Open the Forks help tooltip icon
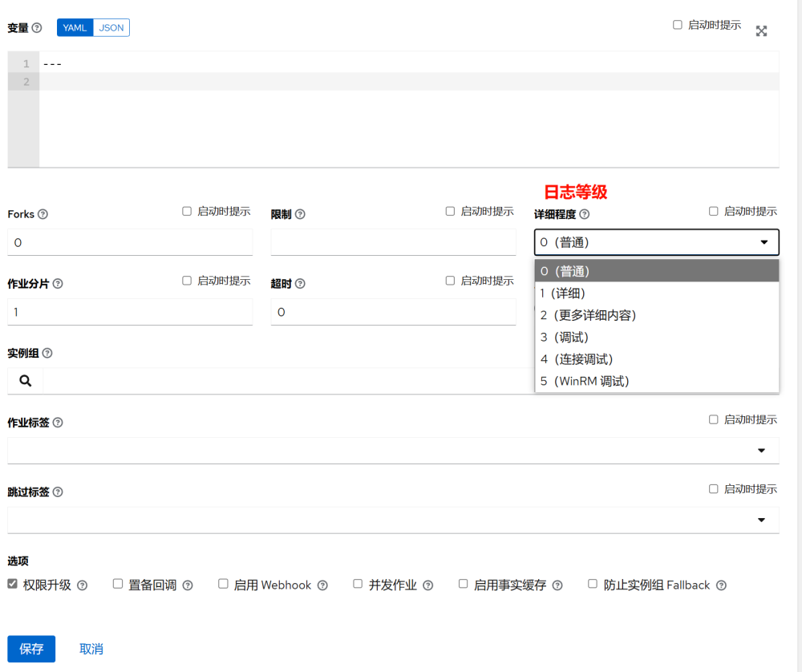Viewport: 802px width, 672px height. coord(44,214)
